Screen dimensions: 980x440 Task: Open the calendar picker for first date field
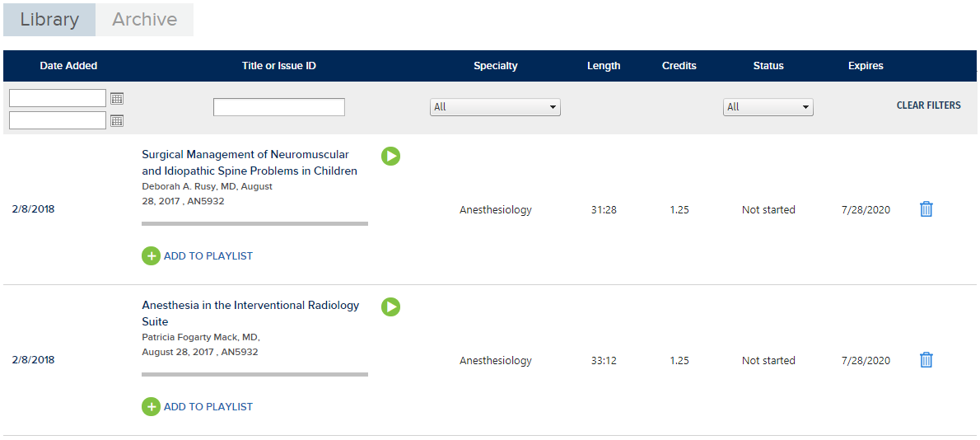pyautogui.click(x=117, y=98)
